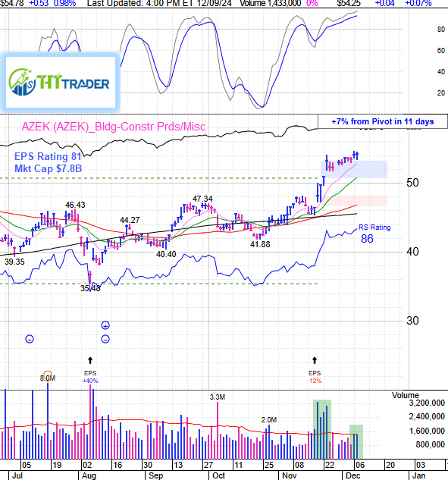Image resolution: width=448 pixels, height=480 pixels.
Task: Click the 3,200,000 volume axis value
Action: (x=427, y=403)
